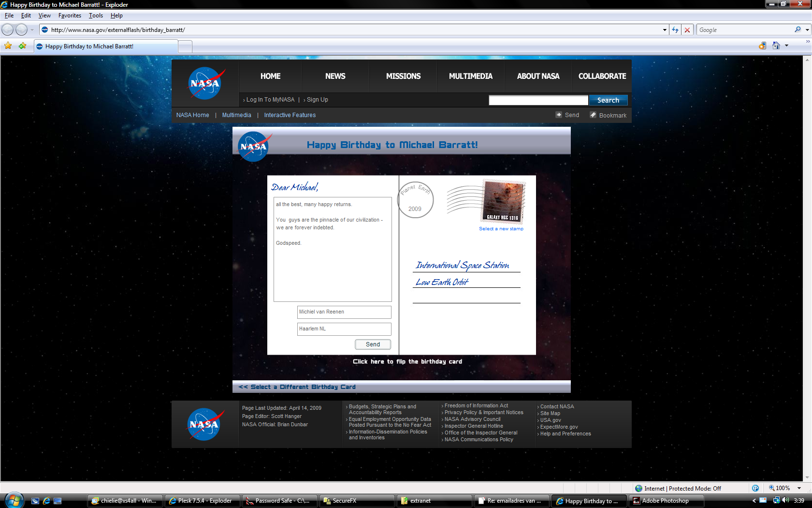812x508 pixels.
Task: Switch to Password Safe in the taskbar
Action: click(279, 501)
